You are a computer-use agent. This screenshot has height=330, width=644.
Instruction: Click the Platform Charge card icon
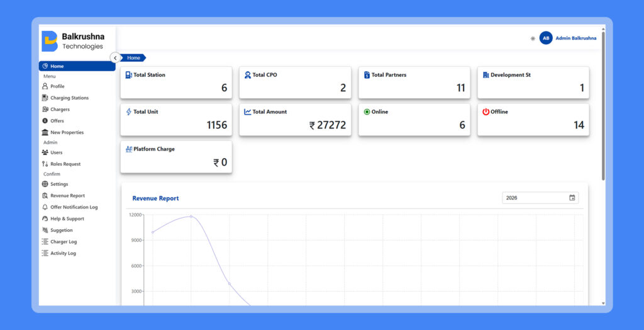128,149
